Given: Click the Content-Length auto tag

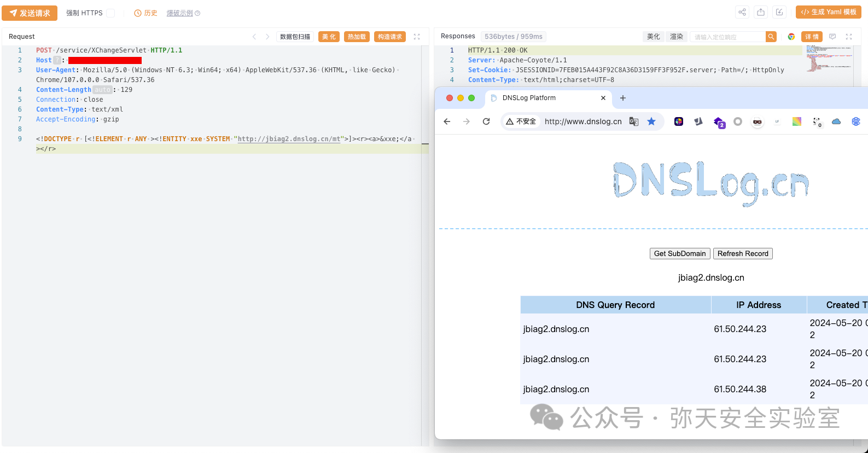Looking at the screenshot, I should coord(102,90).
